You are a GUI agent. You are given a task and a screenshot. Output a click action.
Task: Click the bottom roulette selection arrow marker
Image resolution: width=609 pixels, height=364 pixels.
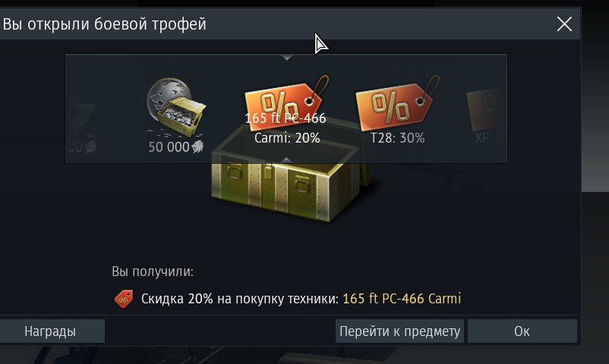coord(286,160)
